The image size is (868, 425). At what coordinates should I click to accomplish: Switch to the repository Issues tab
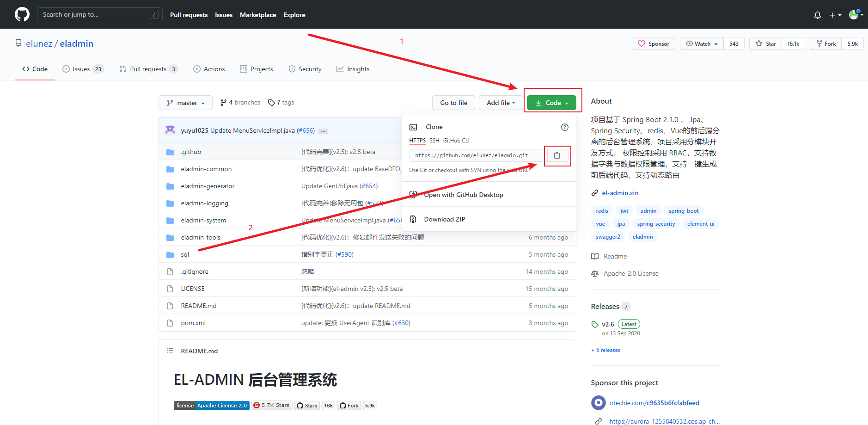pos(83,69)
